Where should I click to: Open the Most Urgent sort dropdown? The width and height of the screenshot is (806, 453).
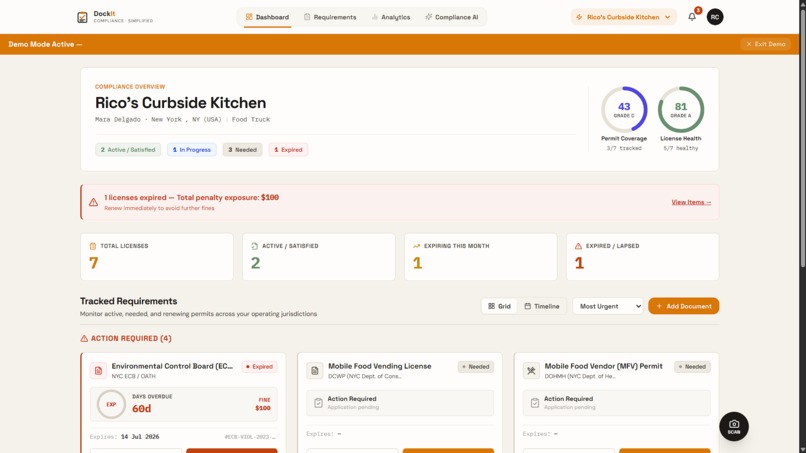(608, 306)
